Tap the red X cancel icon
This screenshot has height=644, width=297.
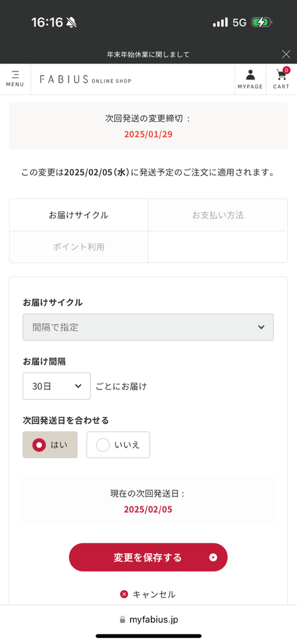pyautogui.click(x=124, y=594)
